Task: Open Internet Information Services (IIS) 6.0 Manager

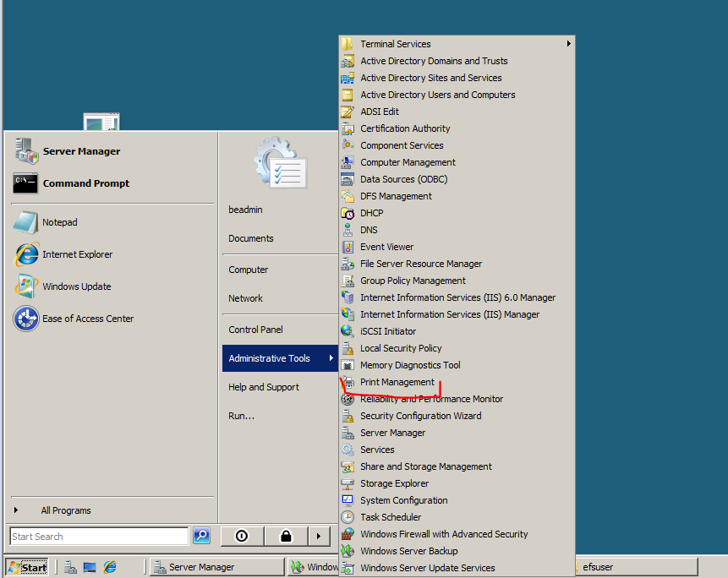Action: 457,297
